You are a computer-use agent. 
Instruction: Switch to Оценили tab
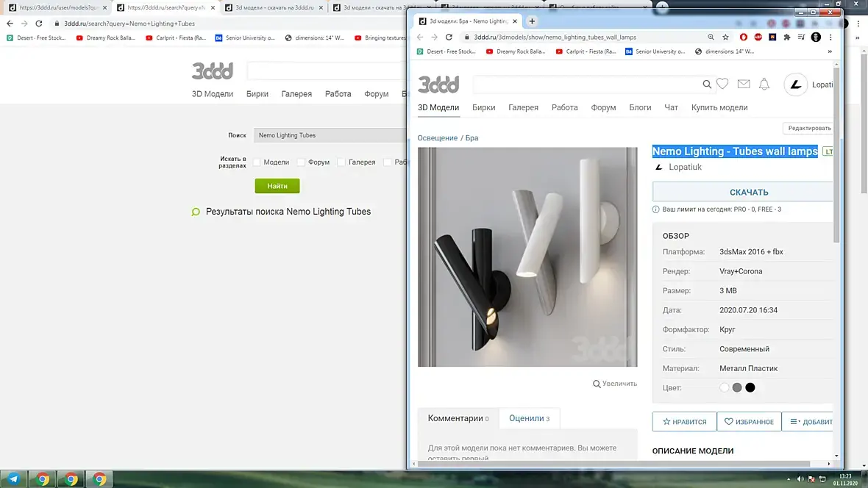[x=529, y=418]
